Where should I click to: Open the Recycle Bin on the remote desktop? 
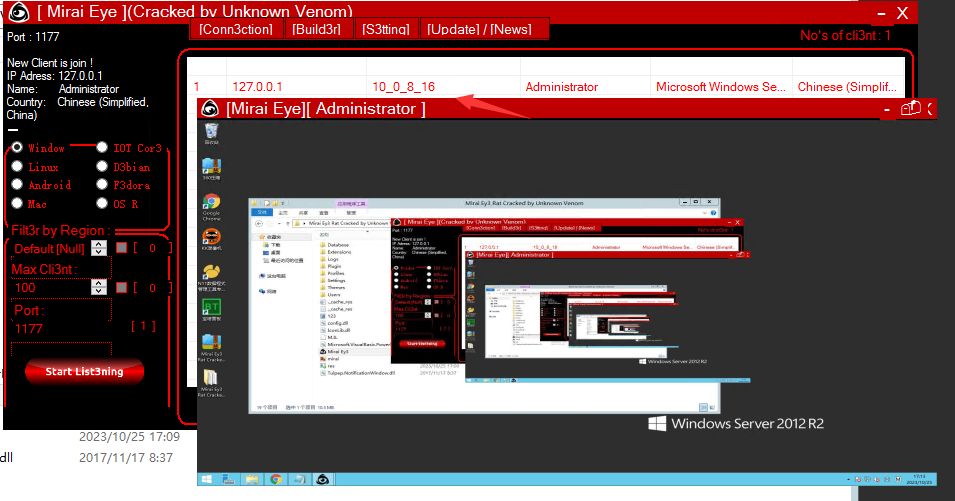(211, 133)
